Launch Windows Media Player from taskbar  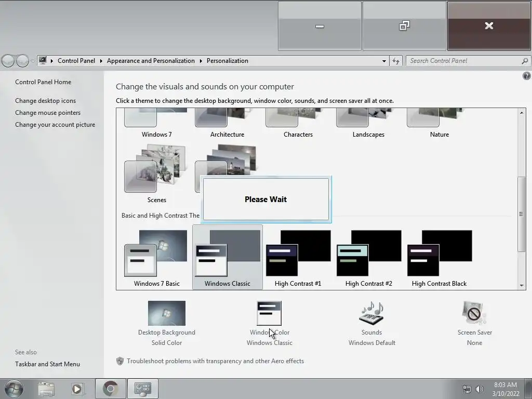pos(77,389)
